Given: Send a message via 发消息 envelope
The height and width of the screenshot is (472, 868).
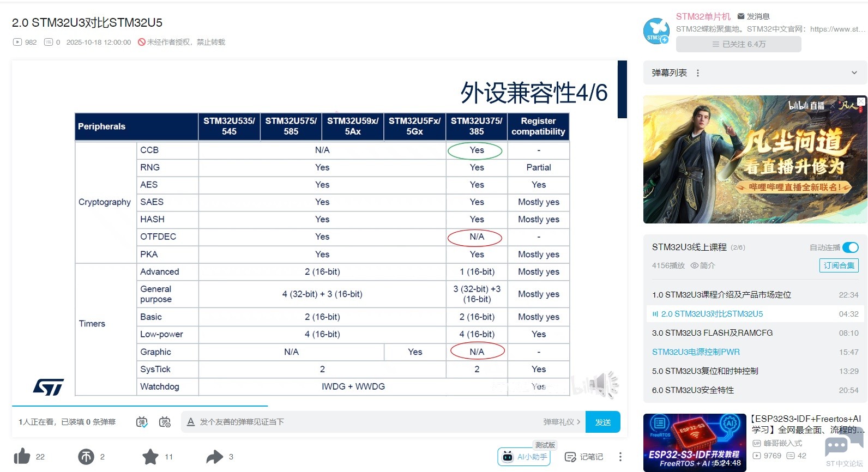Looking at the screenshot, I should pos(754,16).
